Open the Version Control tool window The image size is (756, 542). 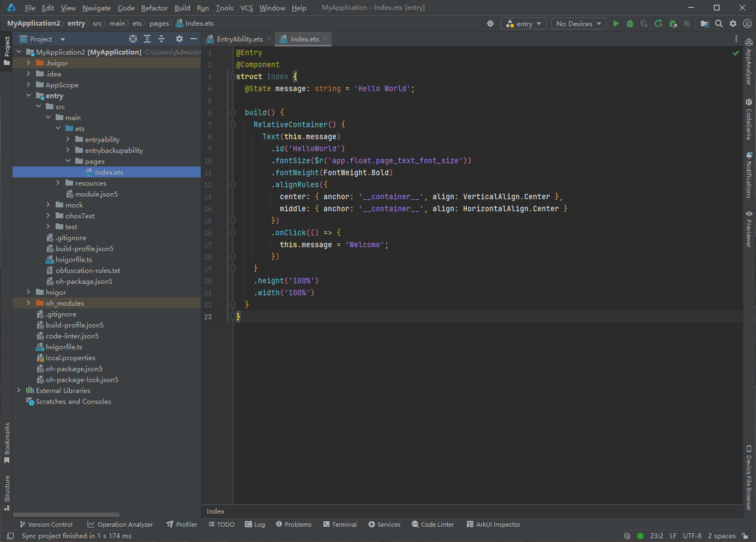[46, 525]
